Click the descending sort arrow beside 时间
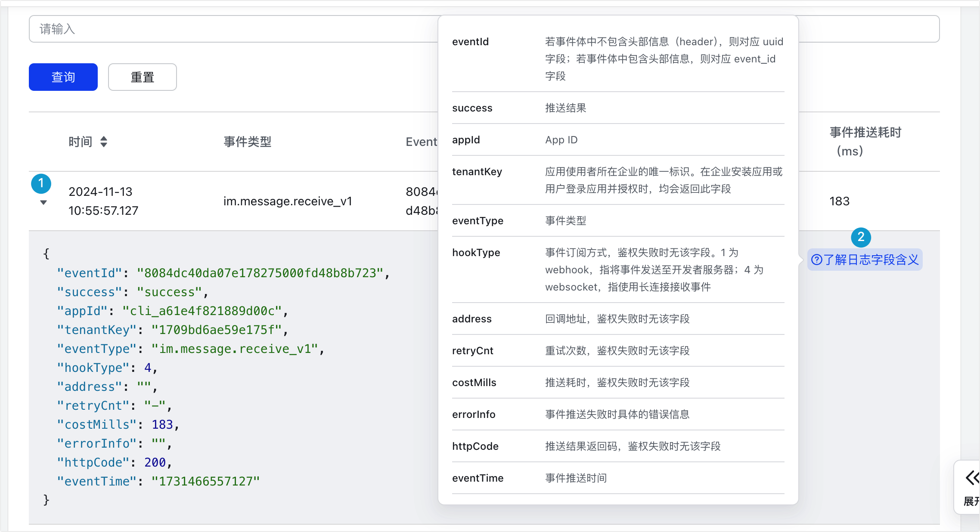Image resolution: width=980 pixels, height=532 pixels. point(103,145)
